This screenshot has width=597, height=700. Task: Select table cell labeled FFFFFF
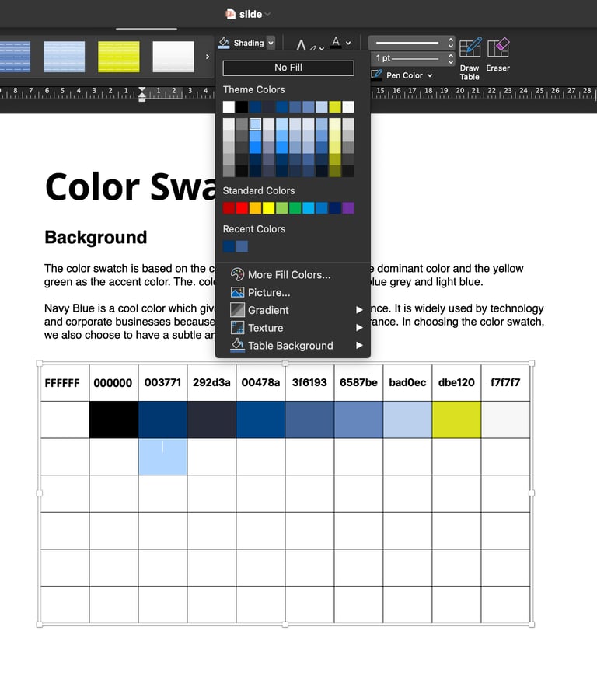(65, 383)
